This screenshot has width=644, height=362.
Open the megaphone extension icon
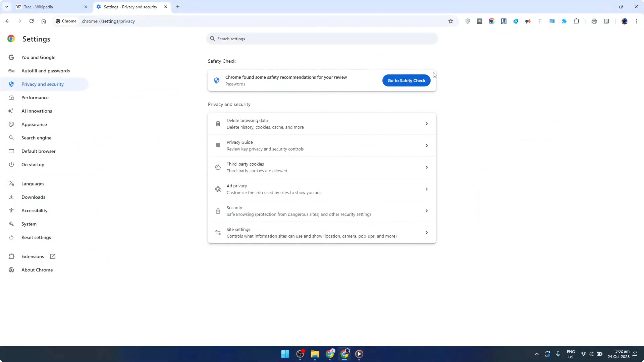pyautogui.click(x=528, y=21)
